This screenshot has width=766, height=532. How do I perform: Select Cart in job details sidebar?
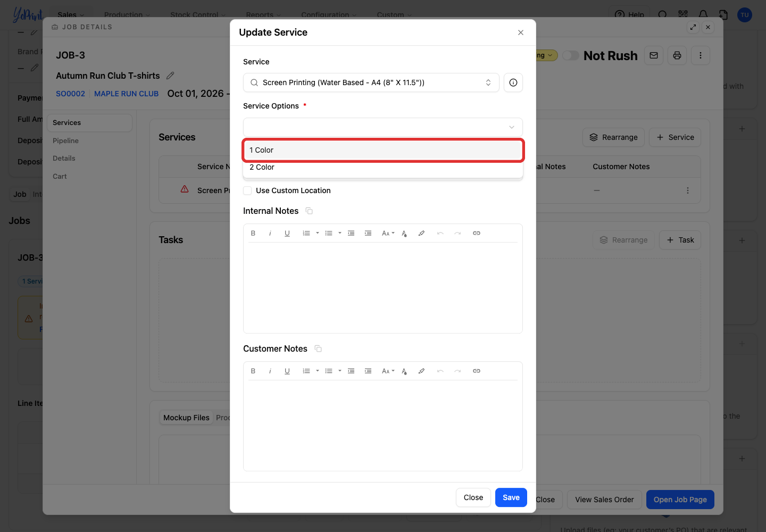click(x=60, y=176)
